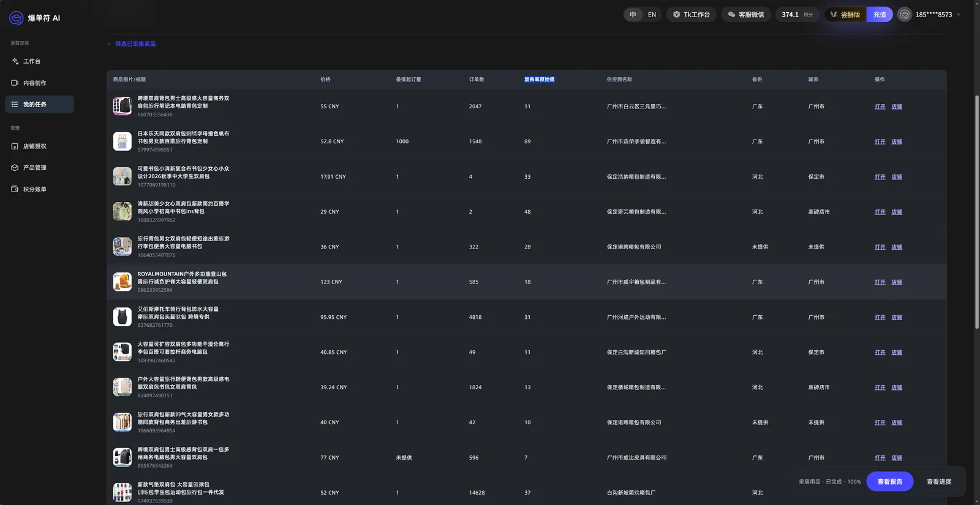
Task: Click thumbnail of product 579974598551
Action: click(x=123, y=141)
